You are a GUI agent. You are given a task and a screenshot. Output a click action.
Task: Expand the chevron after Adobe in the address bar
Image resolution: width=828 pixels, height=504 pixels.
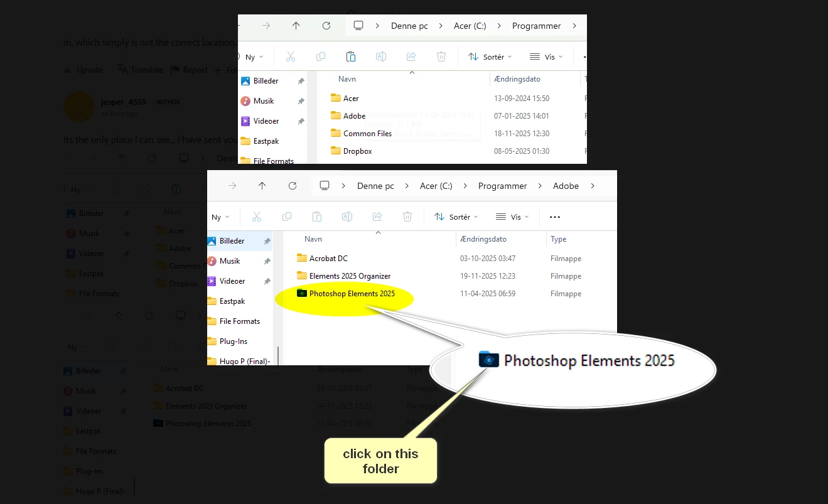pos(593,186)
